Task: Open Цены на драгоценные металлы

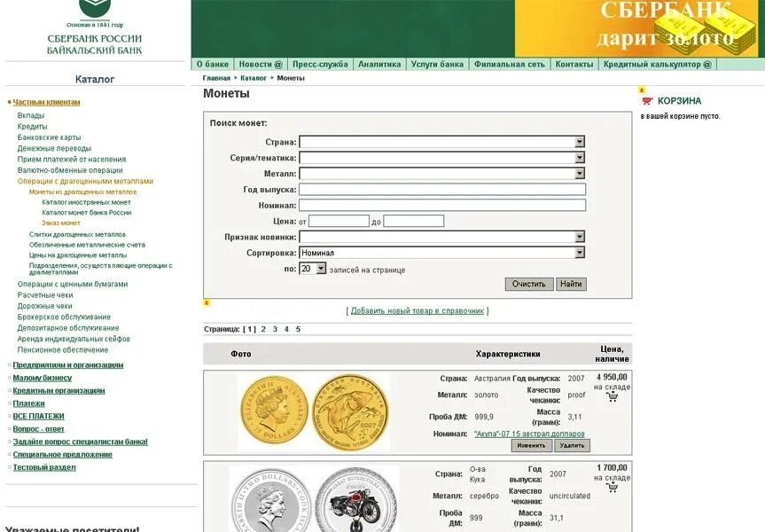Action: pos(78,254)
